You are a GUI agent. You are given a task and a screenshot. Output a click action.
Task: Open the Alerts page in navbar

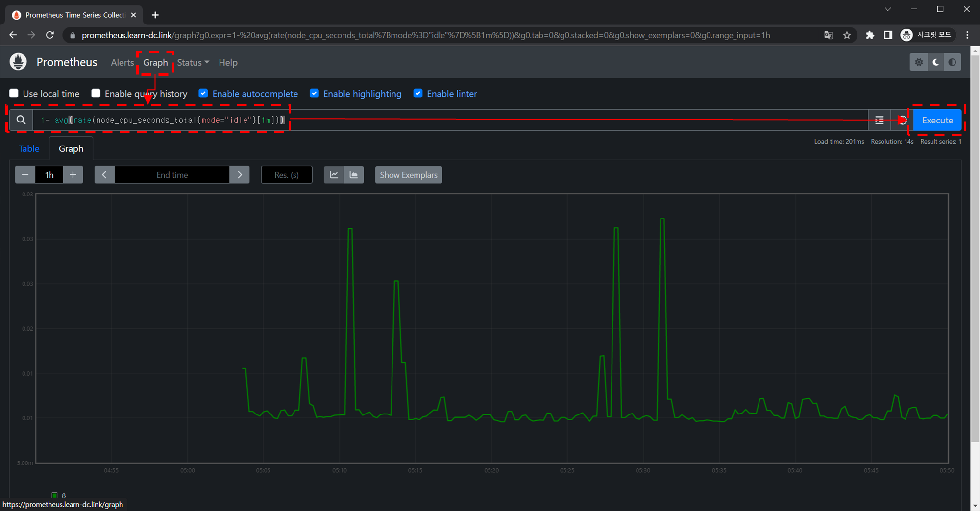click(122, 63)
